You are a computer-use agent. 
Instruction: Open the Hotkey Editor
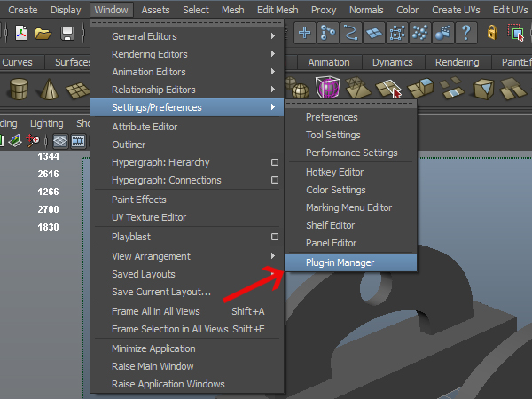pos(350,172)
